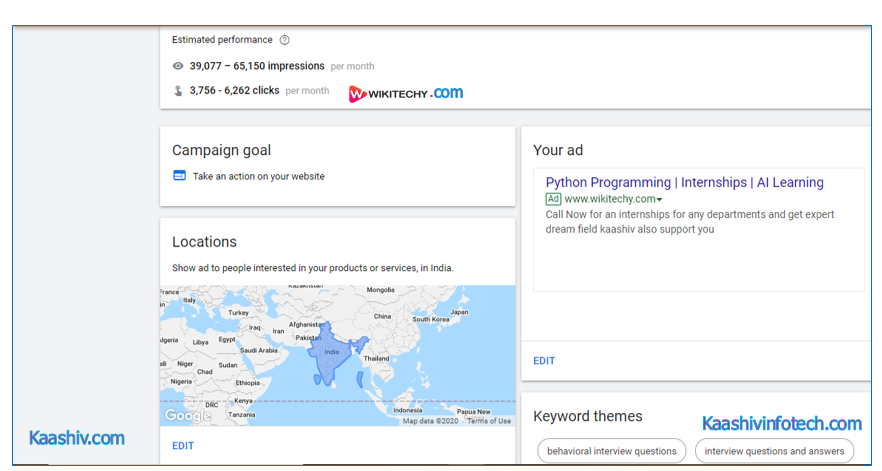Screen dimensions: 882x471
Task: Click the green Ad badge in preview
Action: [553, 199]
